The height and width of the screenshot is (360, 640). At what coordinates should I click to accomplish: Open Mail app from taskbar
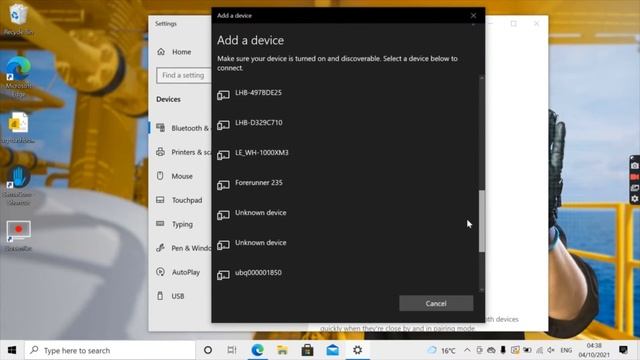[333, 350]
